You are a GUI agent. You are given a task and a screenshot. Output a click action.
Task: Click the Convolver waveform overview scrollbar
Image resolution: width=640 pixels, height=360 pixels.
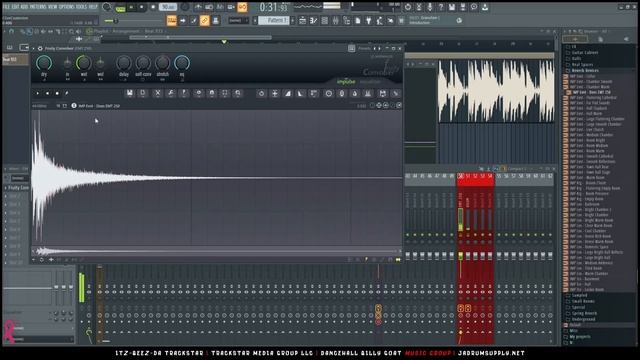216,251
